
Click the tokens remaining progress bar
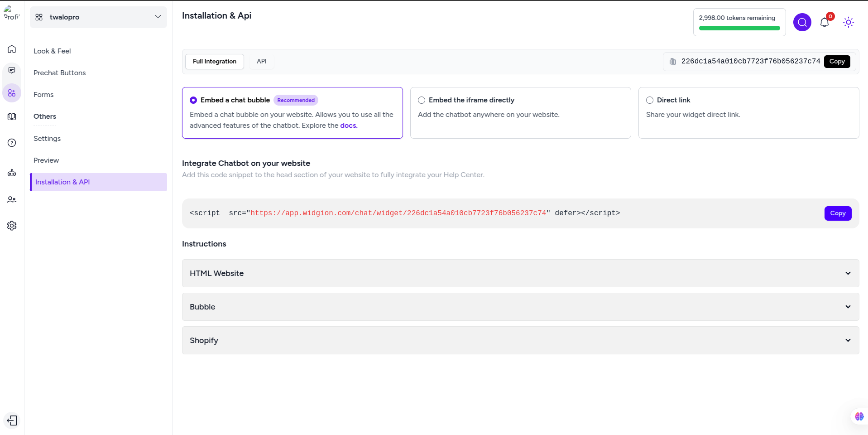(x=739, y=28)
